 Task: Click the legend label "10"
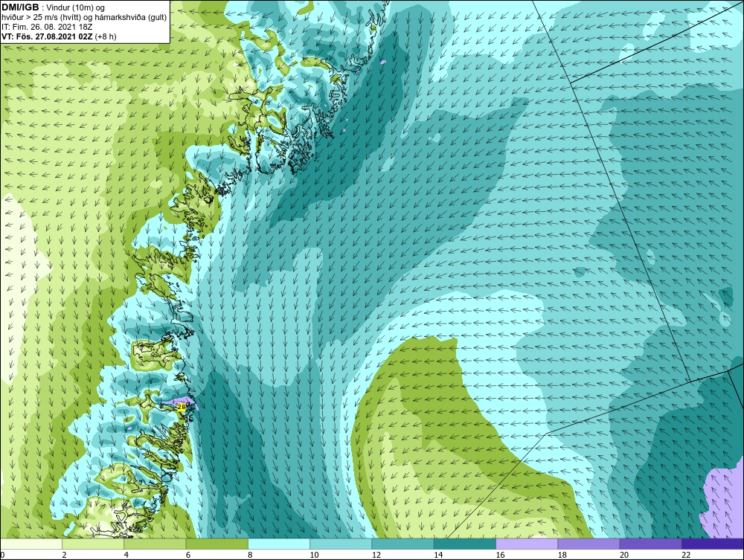point(314,556)
